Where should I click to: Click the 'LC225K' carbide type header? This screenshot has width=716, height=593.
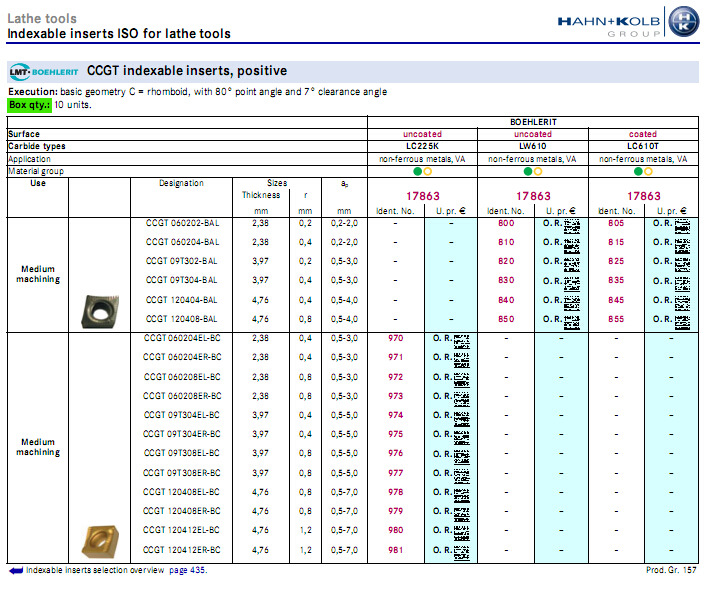click(x=422, y=146)
